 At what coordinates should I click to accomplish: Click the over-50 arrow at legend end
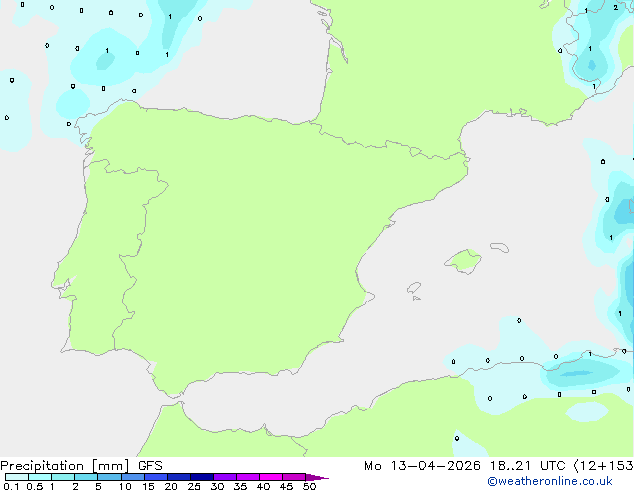pos(317,477)
